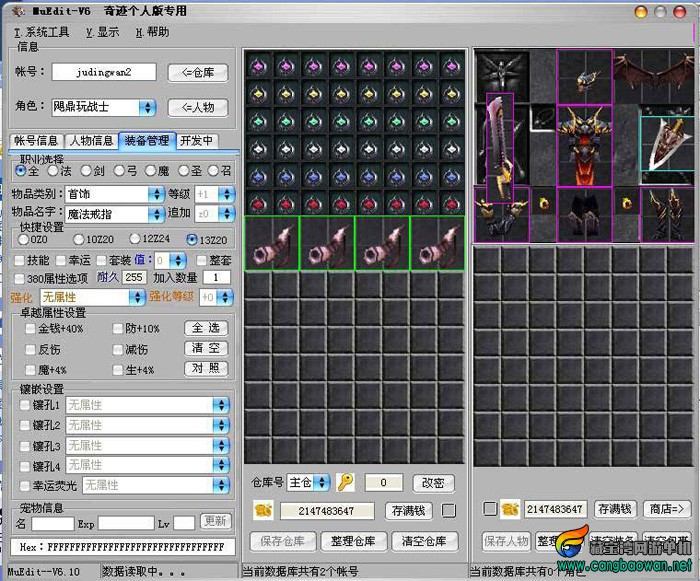Click the 耐久 durability field
Viewport: 700px width, 581px height.
tap(133, 277)
